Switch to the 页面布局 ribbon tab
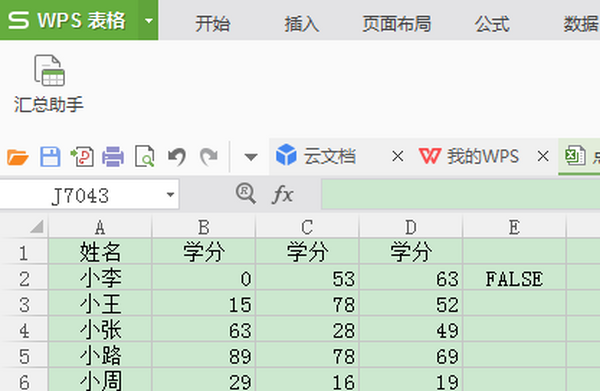Viewport: 600px width, 391px height. [x=397, y=24]
